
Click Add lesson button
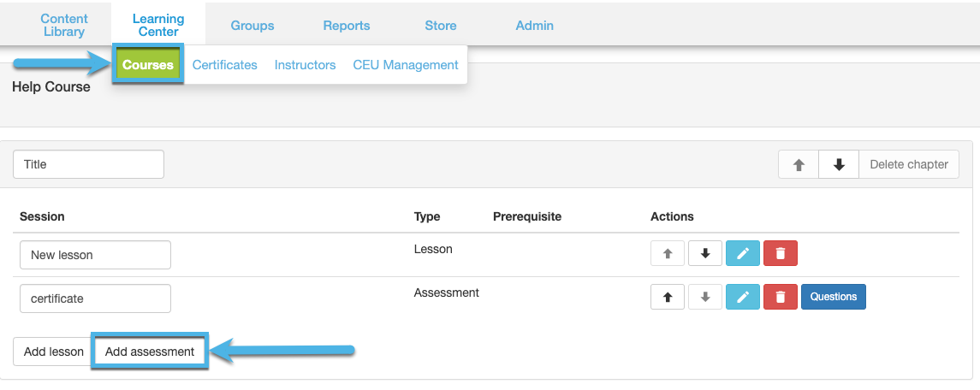54,352
